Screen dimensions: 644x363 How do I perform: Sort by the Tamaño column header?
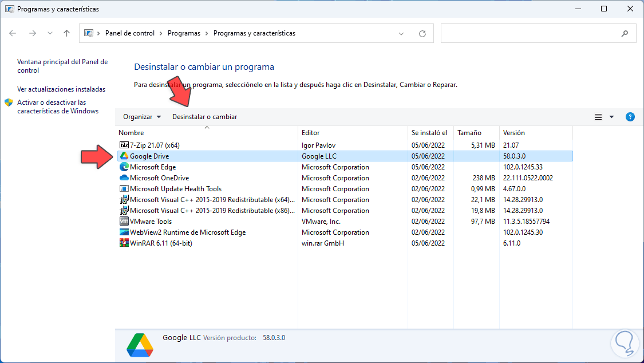(469, 133)
